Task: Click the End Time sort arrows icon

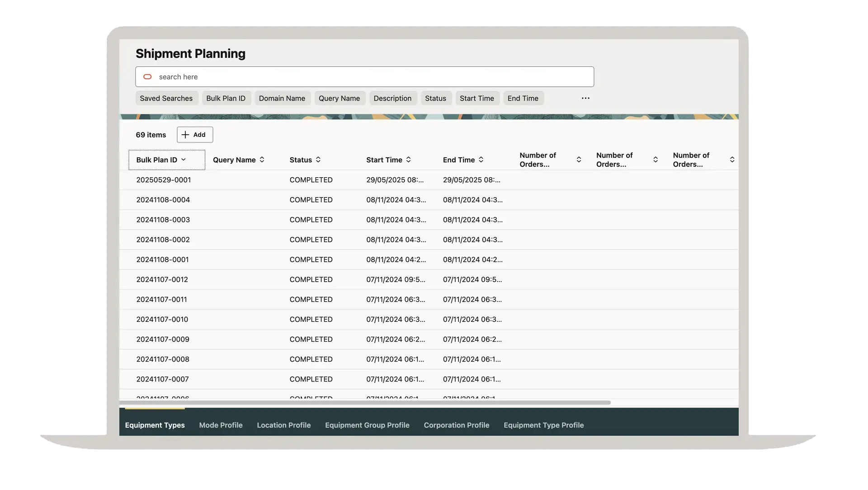Action: click(481, 160)
